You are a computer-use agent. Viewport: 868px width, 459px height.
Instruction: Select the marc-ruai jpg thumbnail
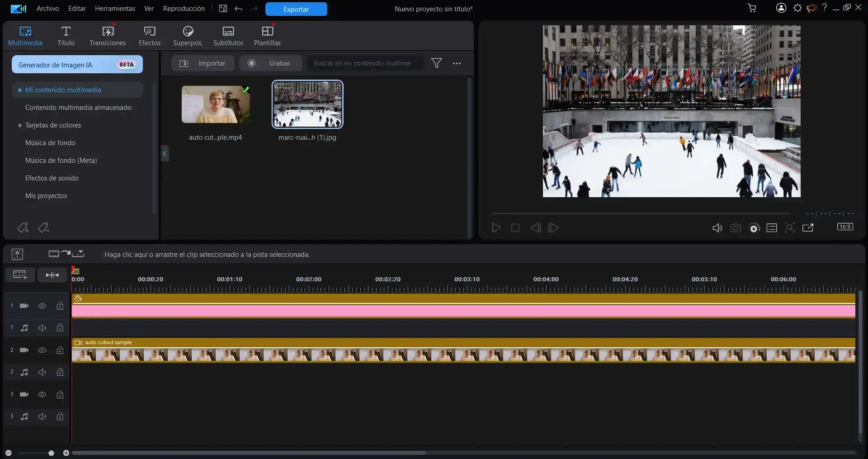pos(307,104)
